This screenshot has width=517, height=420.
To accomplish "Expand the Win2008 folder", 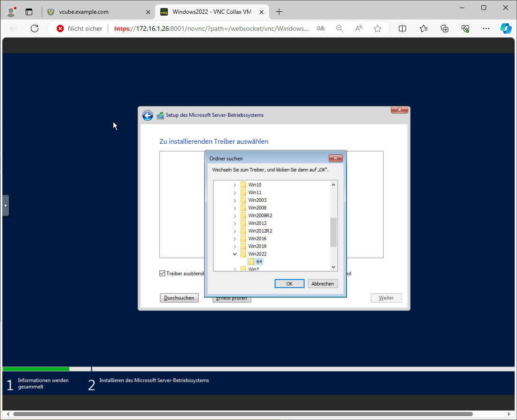I will [235, 208].
